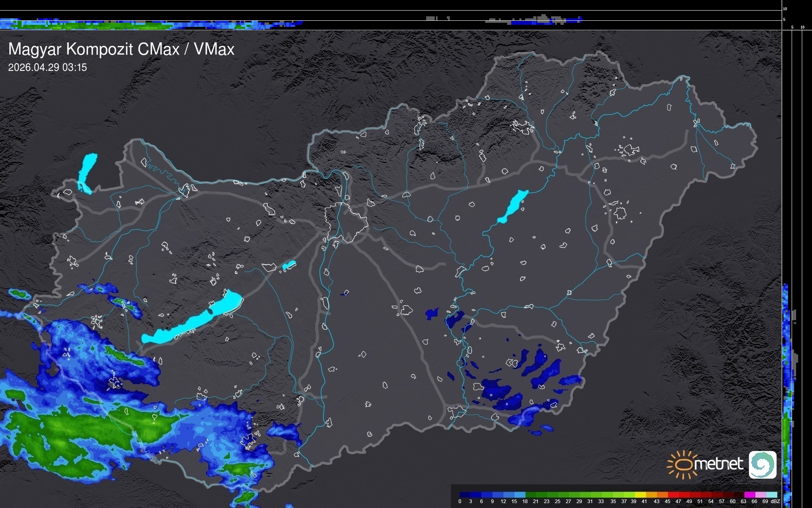This screenshot has width=812, height=508.
Task: Click the Magyar Kompozit CMax / VMax title
Action: [x=121, y=49]
